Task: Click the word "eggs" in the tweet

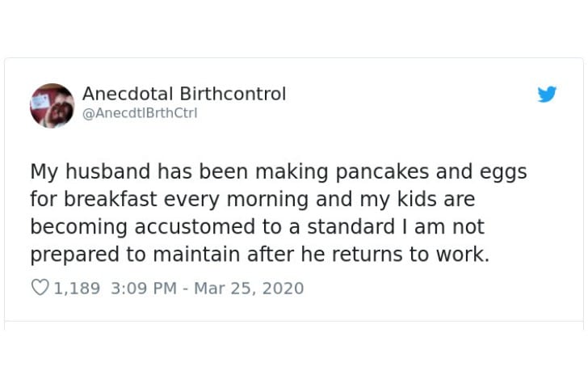Action: [504, 172]
